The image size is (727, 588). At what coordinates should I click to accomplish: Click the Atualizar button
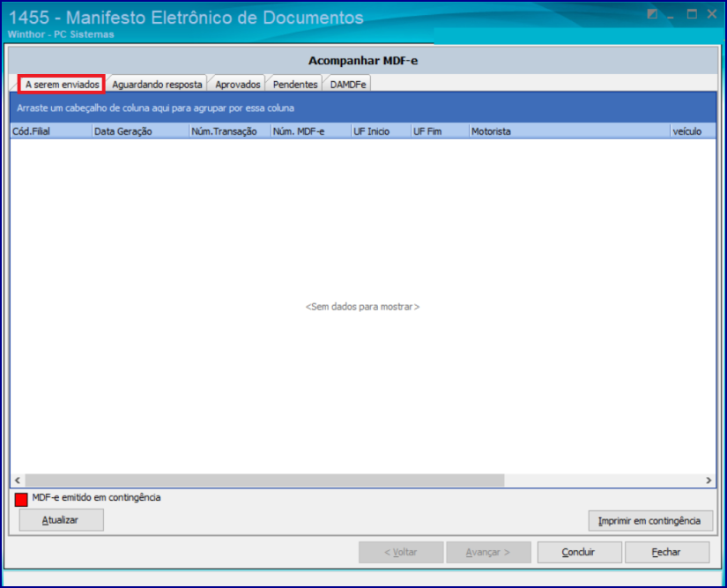(61, 520)
